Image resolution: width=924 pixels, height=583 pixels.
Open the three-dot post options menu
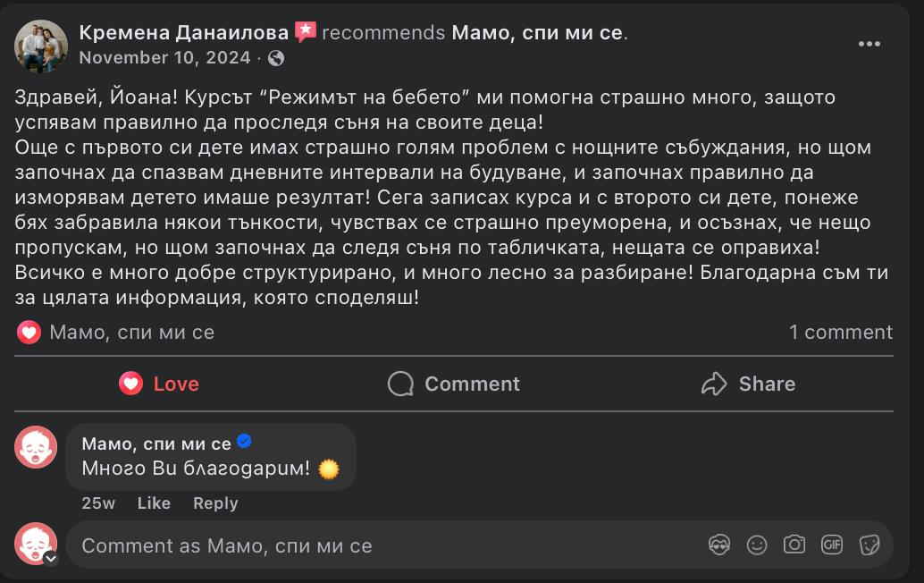coord(869,44)
